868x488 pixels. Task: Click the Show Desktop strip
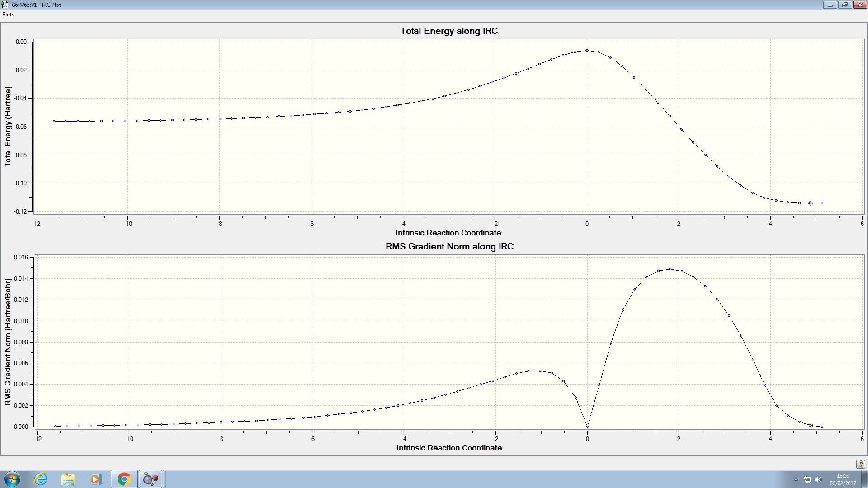(865, 479)
